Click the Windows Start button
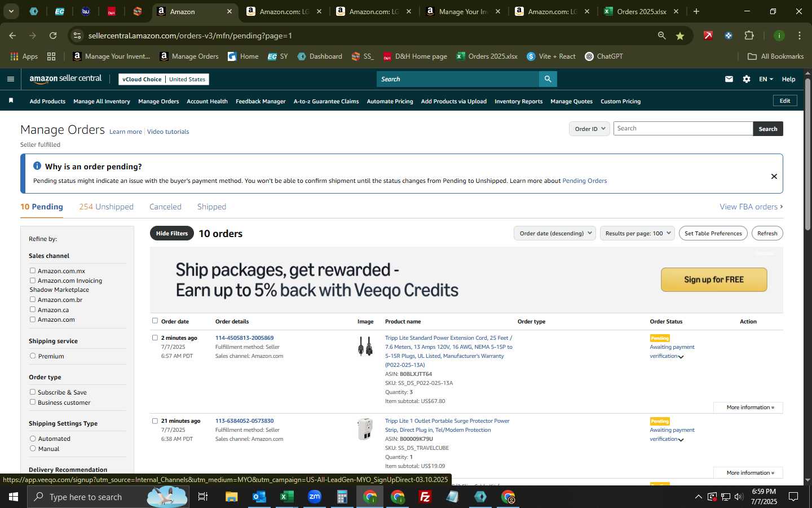 [x=14, y=497]
